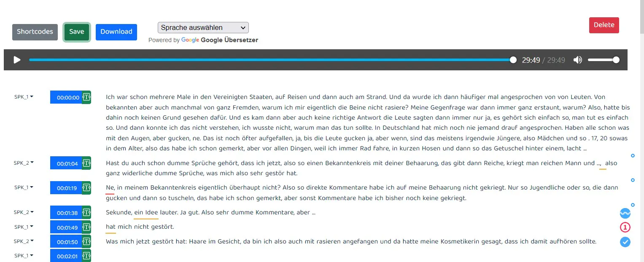The height and width of the screenshot is (262, 644).
Task: Change speaker SPK_1 for the 00:00:00 segment
Action: pyautogui.click(x=24, y=97)
